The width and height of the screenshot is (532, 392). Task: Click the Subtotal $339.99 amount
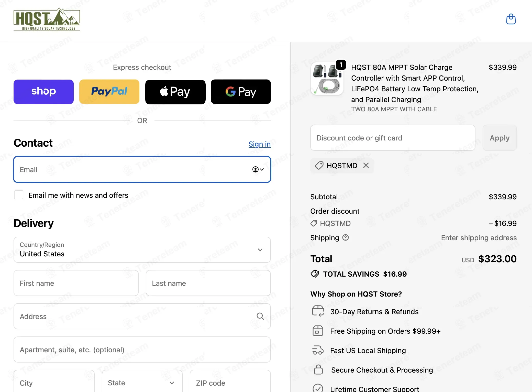tap(503, 197)
